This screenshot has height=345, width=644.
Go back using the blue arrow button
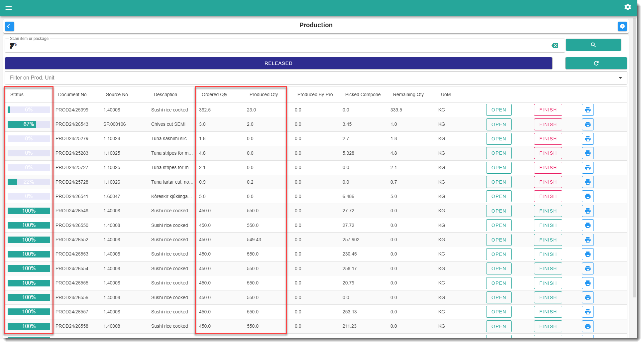pos(9,26)
